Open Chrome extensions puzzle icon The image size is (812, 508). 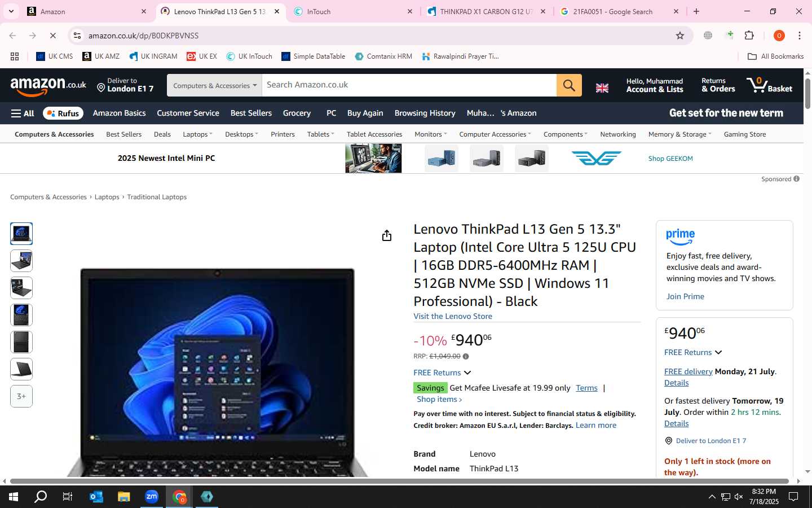tap(749, 36)
